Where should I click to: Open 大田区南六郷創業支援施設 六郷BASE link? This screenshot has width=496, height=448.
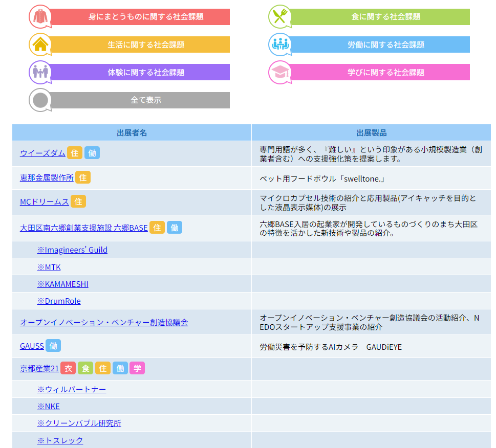(84, 228)
